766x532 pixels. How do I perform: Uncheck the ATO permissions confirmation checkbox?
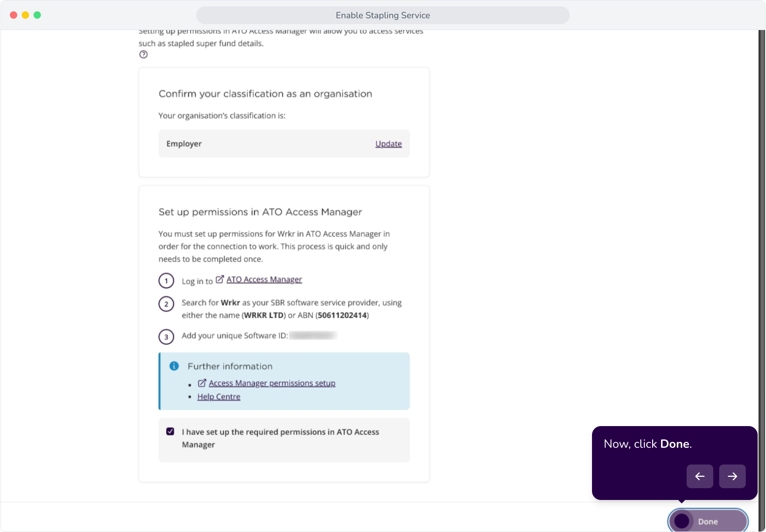170,432
